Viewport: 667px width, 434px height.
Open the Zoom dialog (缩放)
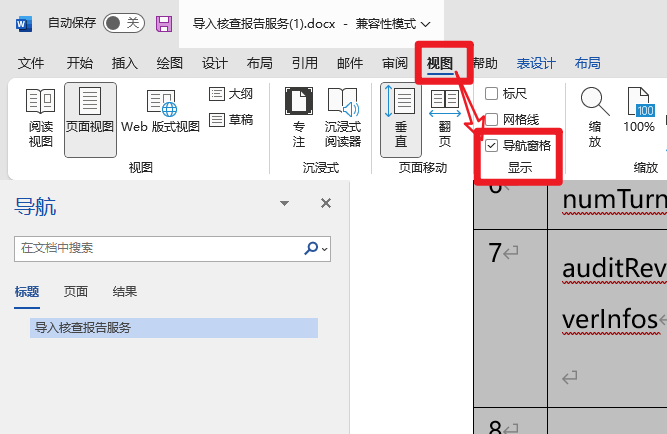[595, 118]
